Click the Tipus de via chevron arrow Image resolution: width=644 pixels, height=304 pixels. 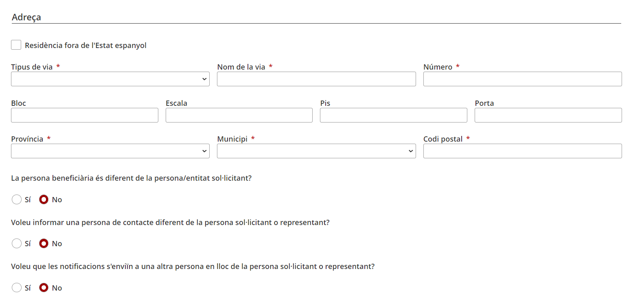click(204, 79)
